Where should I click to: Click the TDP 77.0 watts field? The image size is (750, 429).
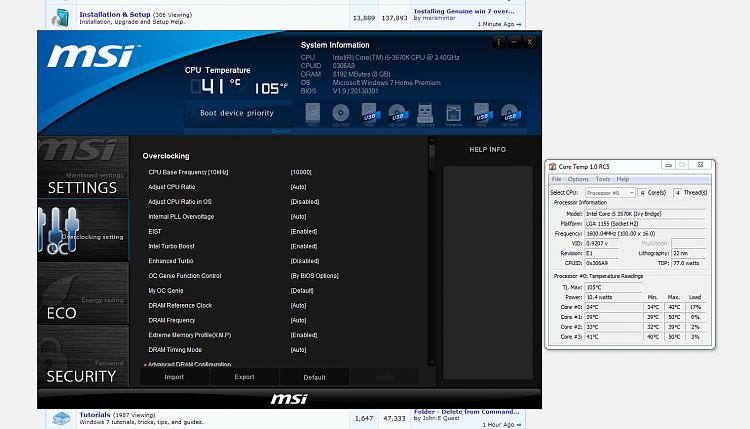click(x=688, y=263)
